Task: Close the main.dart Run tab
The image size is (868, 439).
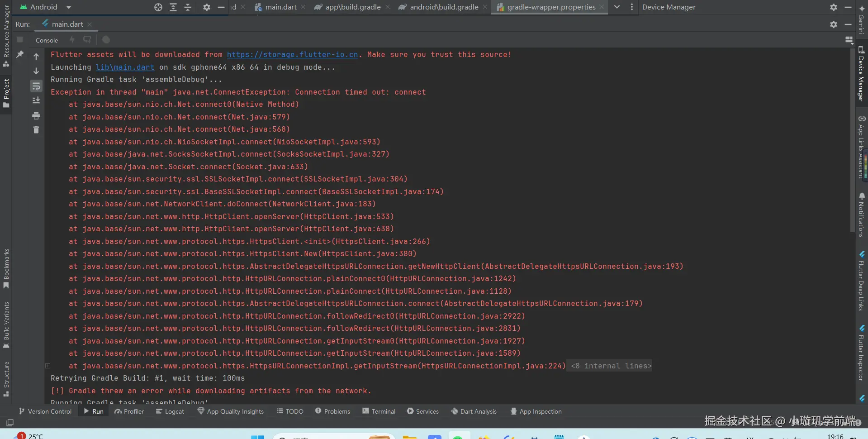Action: [90, 24]
